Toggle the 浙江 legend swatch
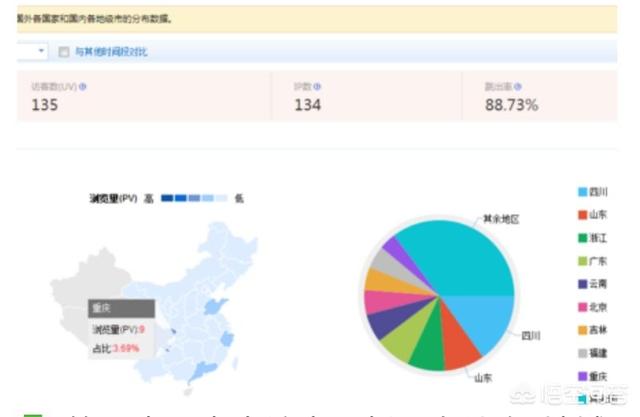 582,238
